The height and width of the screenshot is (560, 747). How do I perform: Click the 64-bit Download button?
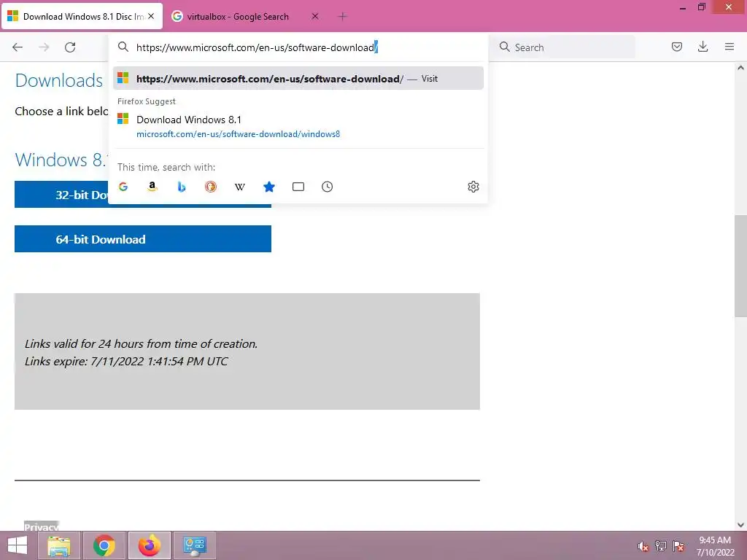coord(143,238)
